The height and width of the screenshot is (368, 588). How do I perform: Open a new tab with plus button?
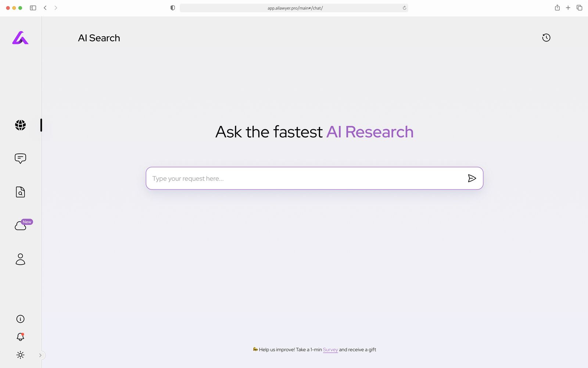point(568,8)
